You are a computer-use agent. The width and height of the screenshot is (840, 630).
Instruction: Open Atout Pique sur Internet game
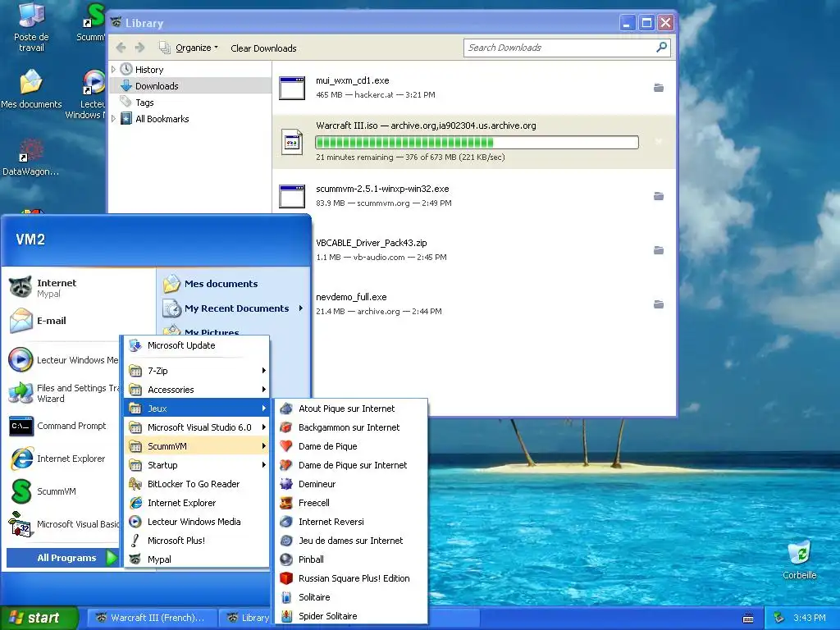[351, 409]
